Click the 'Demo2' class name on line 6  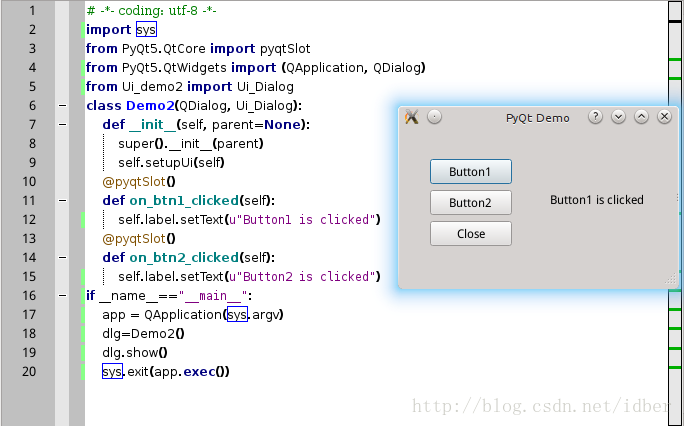point(150,106)
